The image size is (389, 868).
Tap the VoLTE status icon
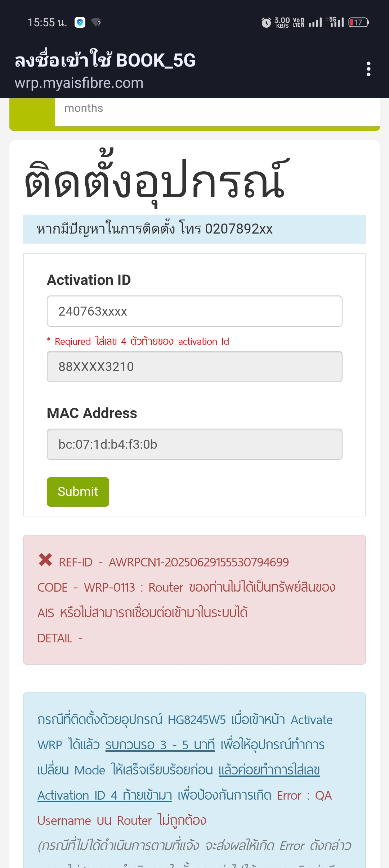tap(299, 22)
